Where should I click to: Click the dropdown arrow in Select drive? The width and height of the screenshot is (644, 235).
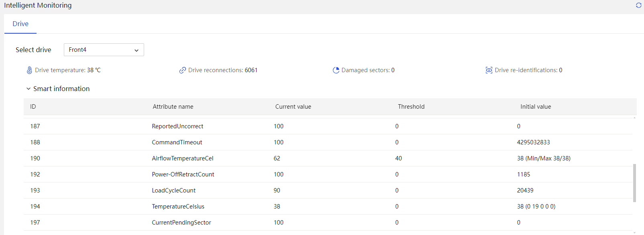click(137, 50)
